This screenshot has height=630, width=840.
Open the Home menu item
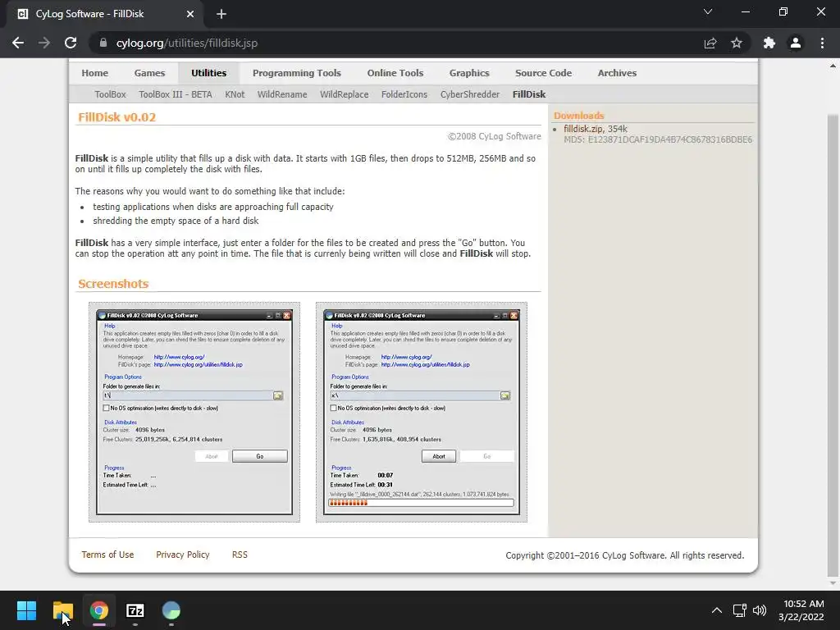(95, 73)
